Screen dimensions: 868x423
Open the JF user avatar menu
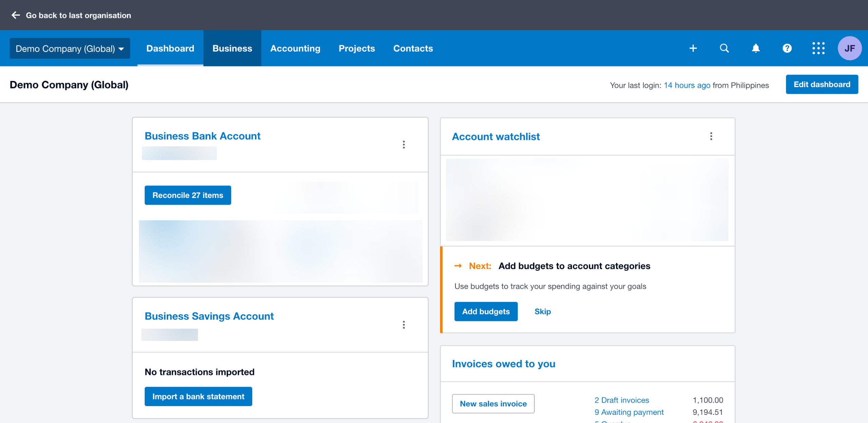(850, 48)
